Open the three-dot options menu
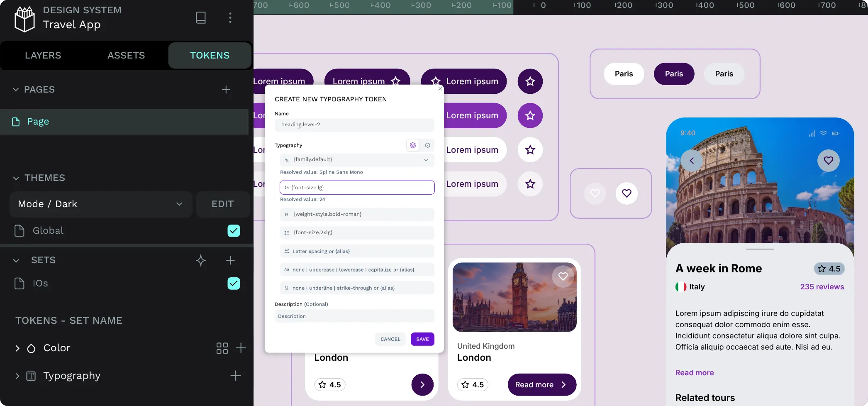The image size is (868, 406). coord(230,17)
